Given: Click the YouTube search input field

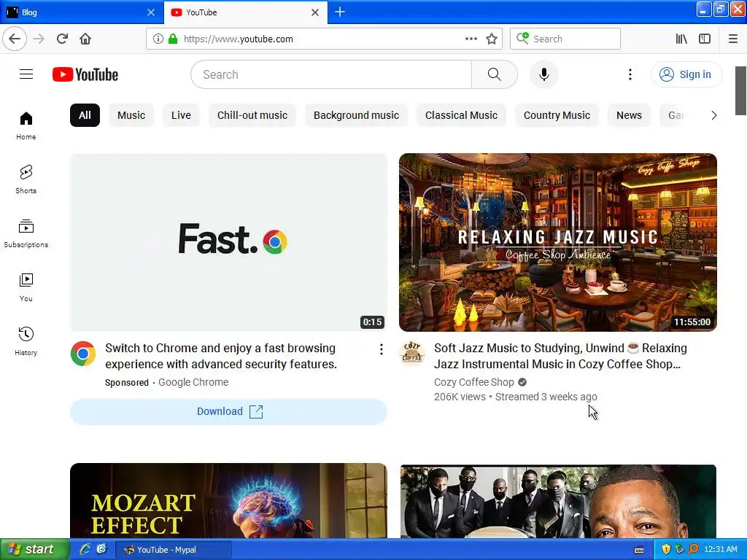Looking at the screenshot, I should (x=331, y=74).
